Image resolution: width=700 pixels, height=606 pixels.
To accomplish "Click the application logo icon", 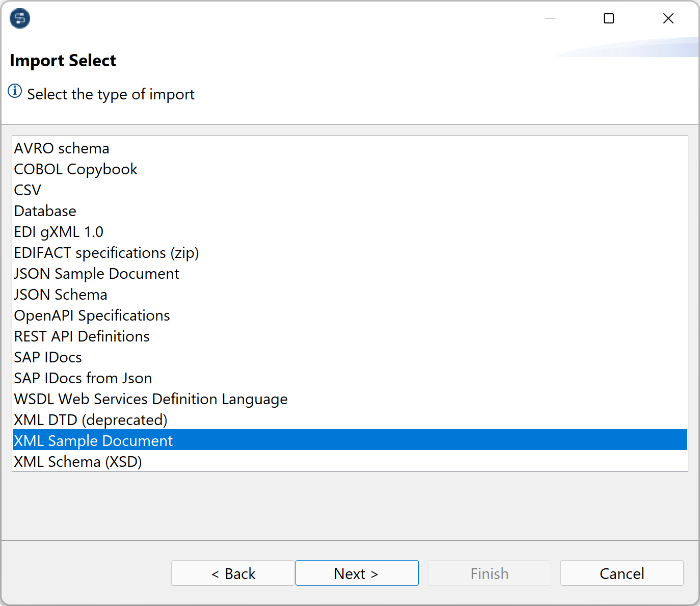I will [x=19, y=18].
